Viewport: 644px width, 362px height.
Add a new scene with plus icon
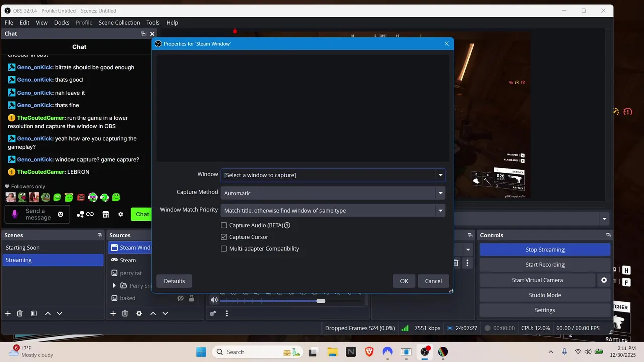(8, 313)
